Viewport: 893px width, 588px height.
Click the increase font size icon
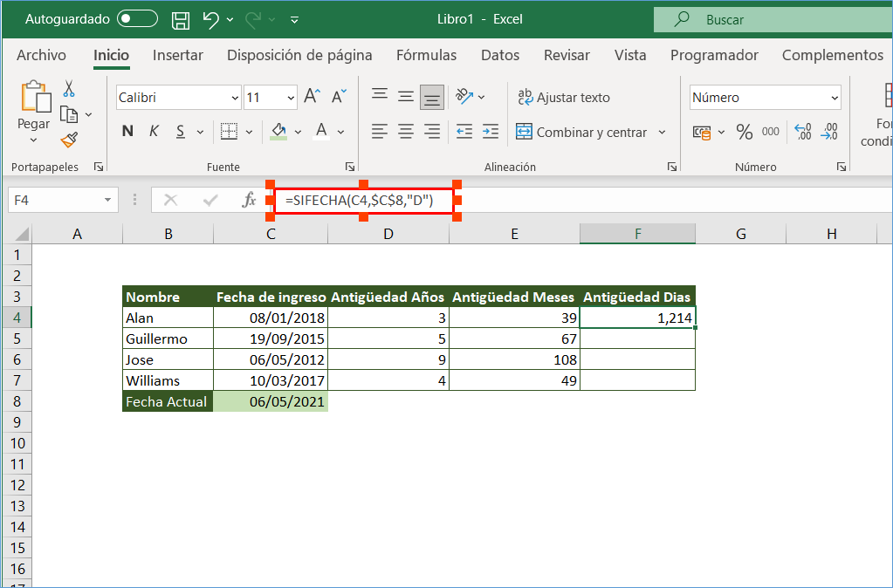click(x=313, y=97)
